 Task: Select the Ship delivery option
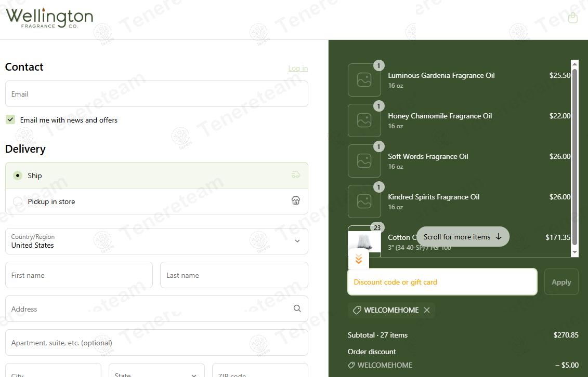156,175
